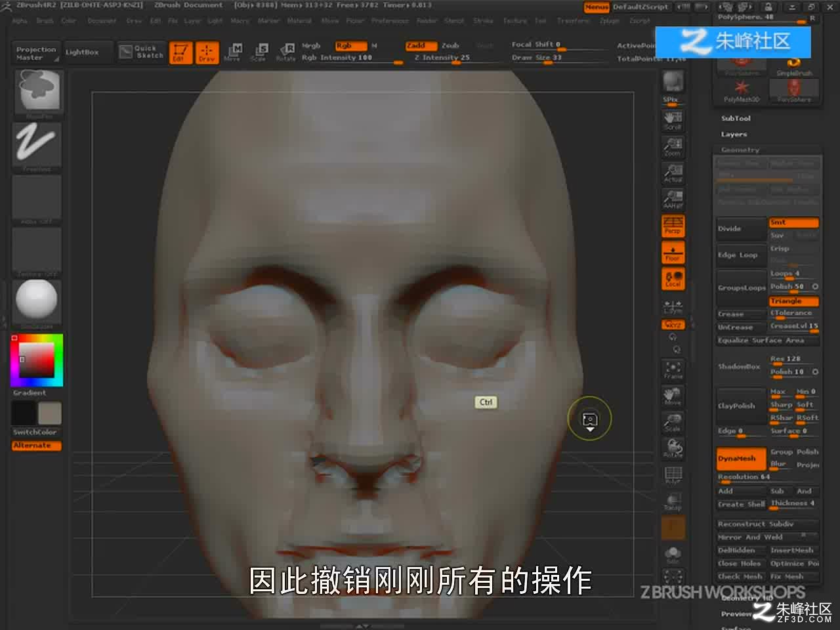Click the Divide button

click(x=742, y=229)
